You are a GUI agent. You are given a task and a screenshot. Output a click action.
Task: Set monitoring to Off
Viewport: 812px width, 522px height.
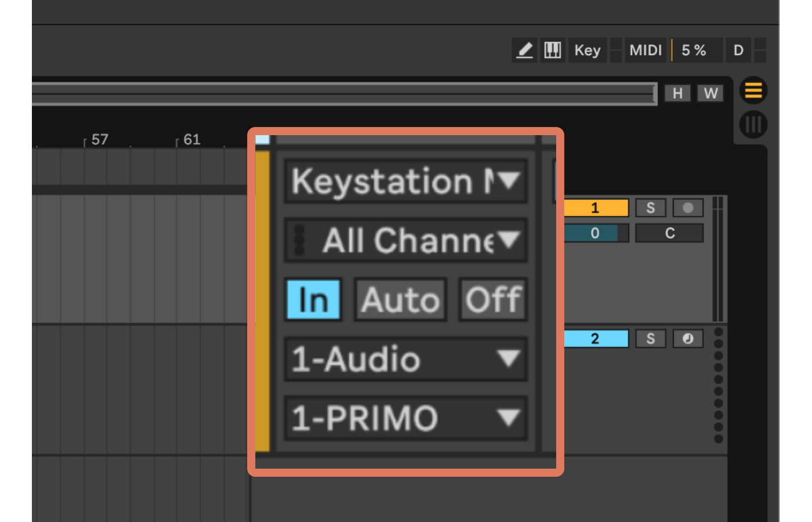pos(493,299)
